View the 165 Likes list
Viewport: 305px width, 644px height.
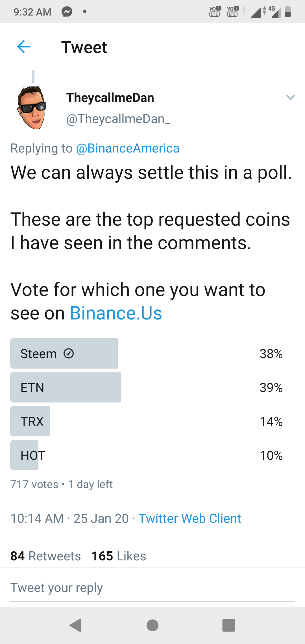(x=119, y=556)
